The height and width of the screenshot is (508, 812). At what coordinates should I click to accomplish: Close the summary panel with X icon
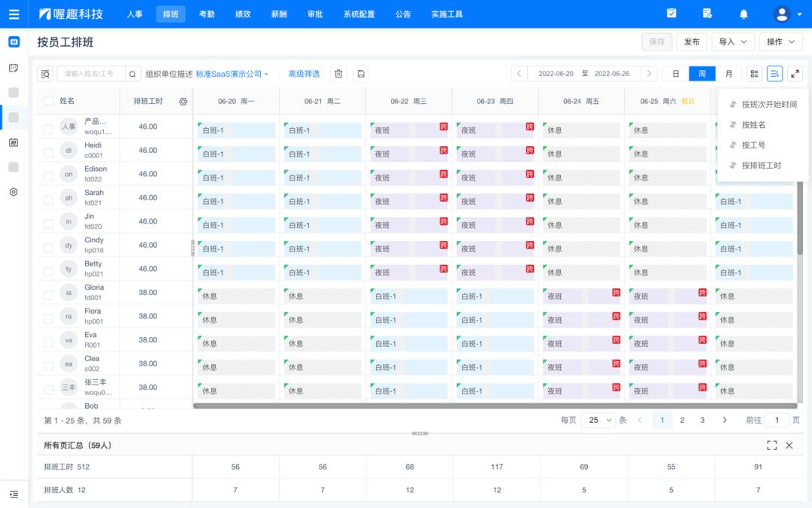(x=789, y=446)
